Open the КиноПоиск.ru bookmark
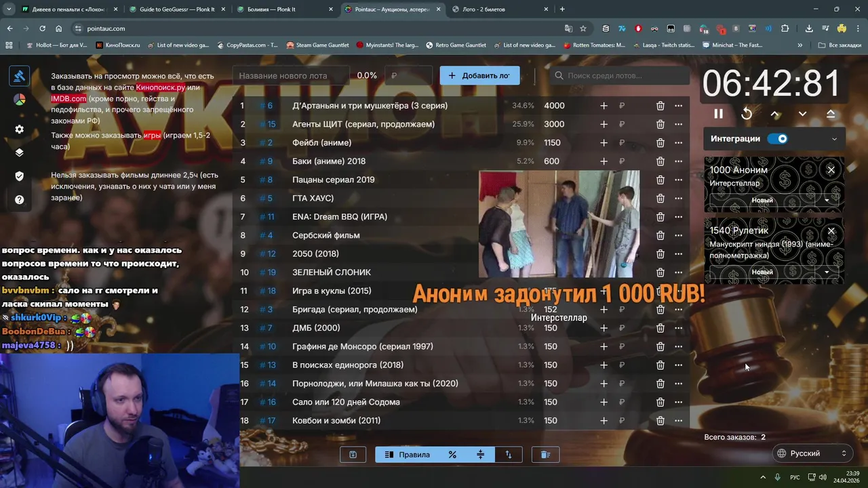Screen dimensions: 868x488 point(118,45)
